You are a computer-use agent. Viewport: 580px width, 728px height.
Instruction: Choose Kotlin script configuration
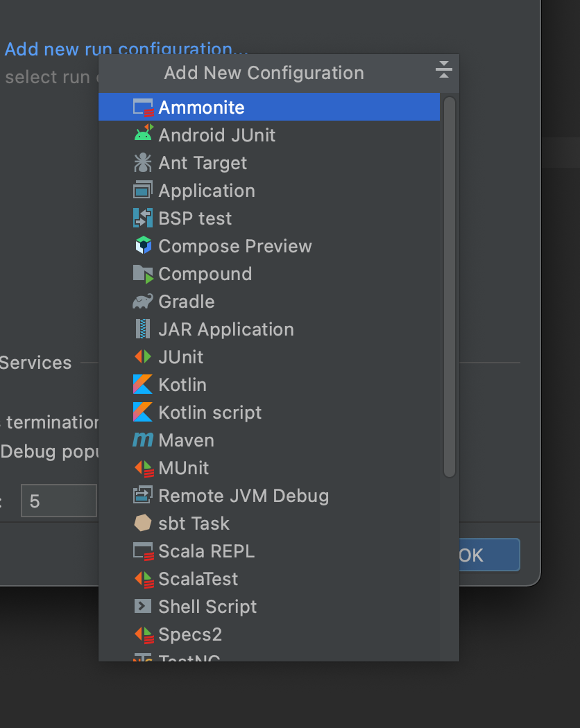(269, 413)
